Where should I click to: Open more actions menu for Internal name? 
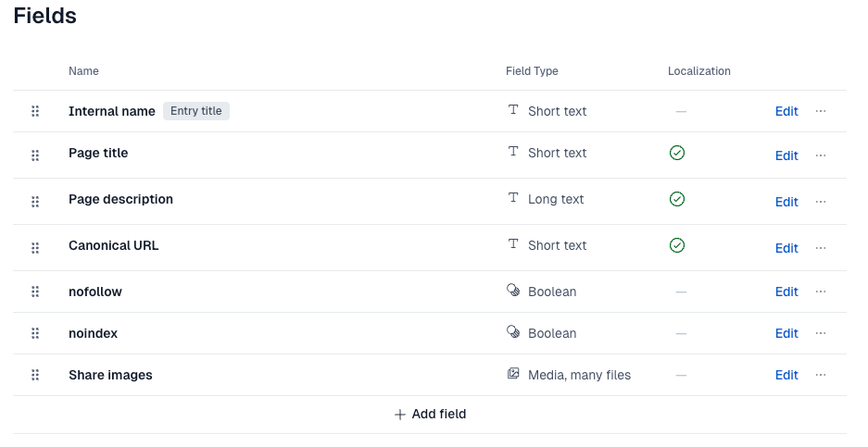pyautogui.click(x=821, y=111)
